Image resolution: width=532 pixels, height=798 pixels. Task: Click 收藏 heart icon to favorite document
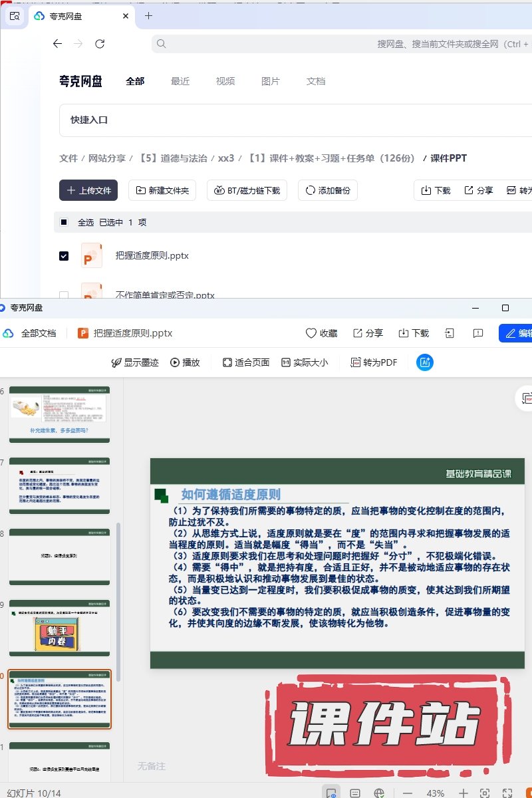point(311,333)
